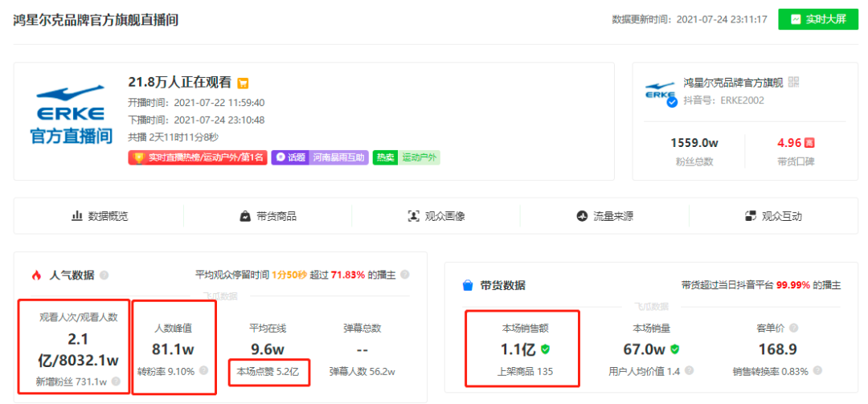The width and height of the screenshot is (868, 404).
Task: Click the shopping cart icon beside viewer count
Action: 243,84
